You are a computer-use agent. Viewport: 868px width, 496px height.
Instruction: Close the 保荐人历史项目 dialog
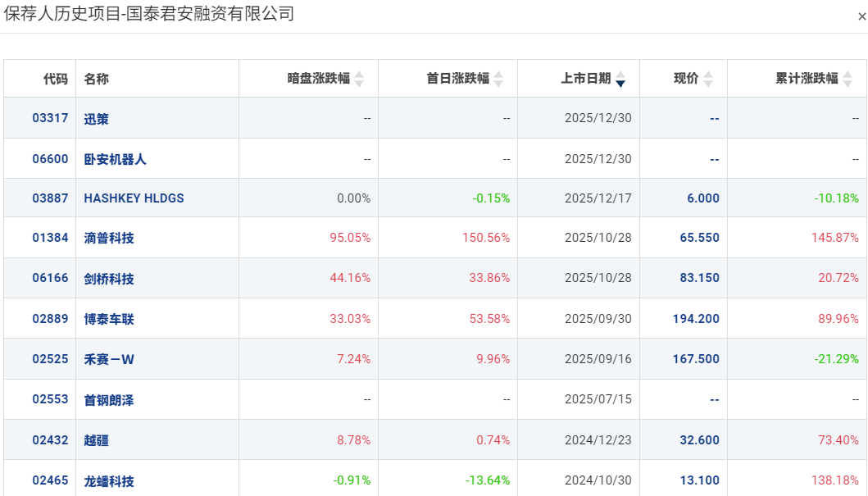(861, 16)
